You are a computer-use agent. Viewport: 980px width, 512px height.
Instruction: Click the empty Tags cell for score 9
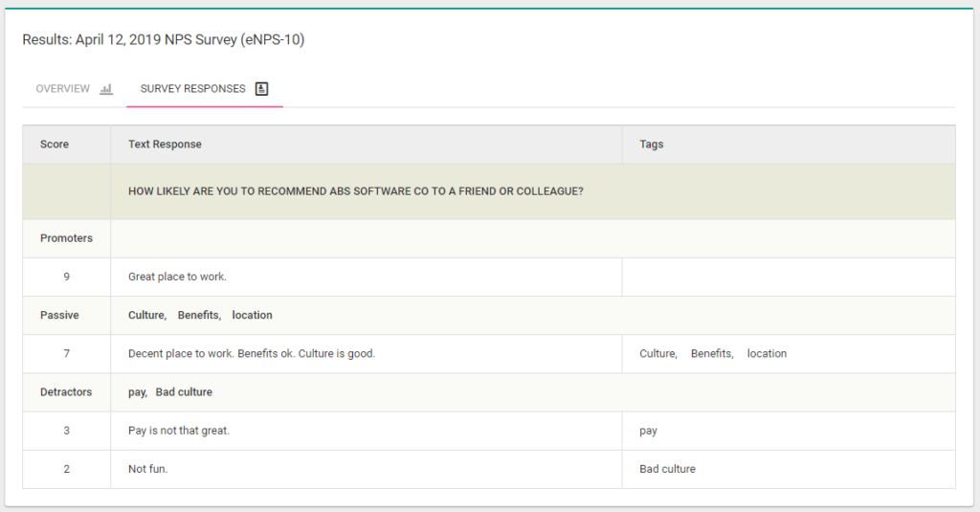(x=788, y=277)
